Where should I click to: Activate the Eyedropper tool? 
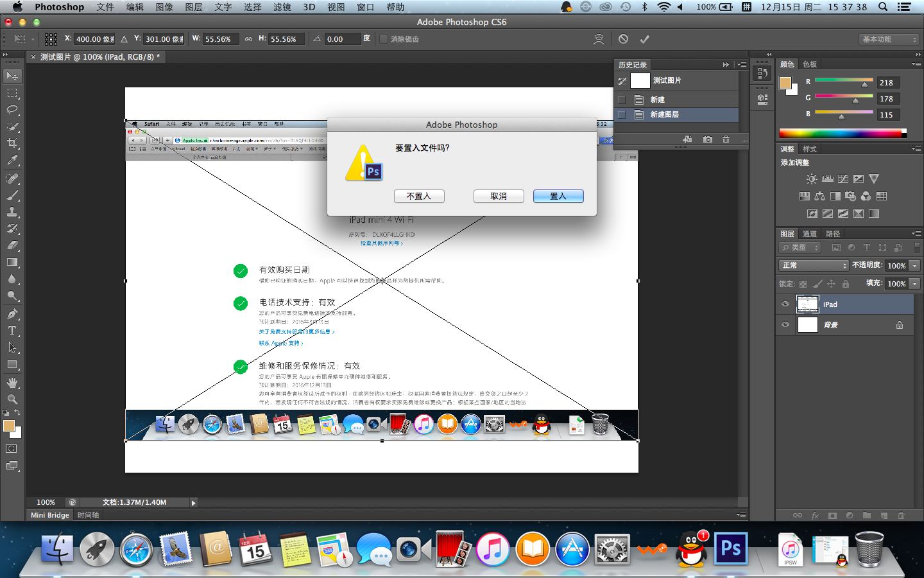click(x=12, y=160)
